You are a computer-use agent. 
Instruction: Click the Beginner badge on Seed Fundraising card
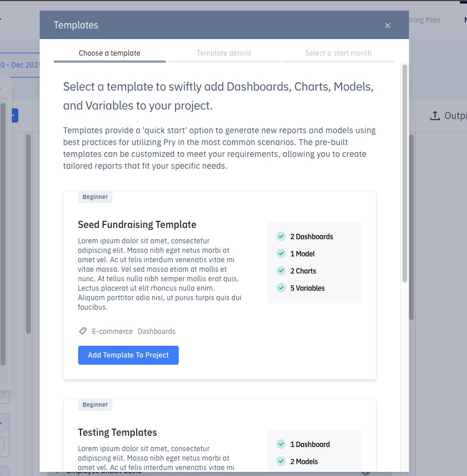point(95,197)
